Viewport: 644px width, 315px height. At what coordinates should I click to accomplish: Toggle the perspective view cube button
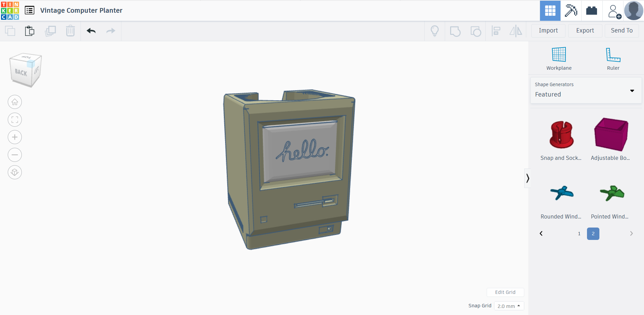[15, 172]
